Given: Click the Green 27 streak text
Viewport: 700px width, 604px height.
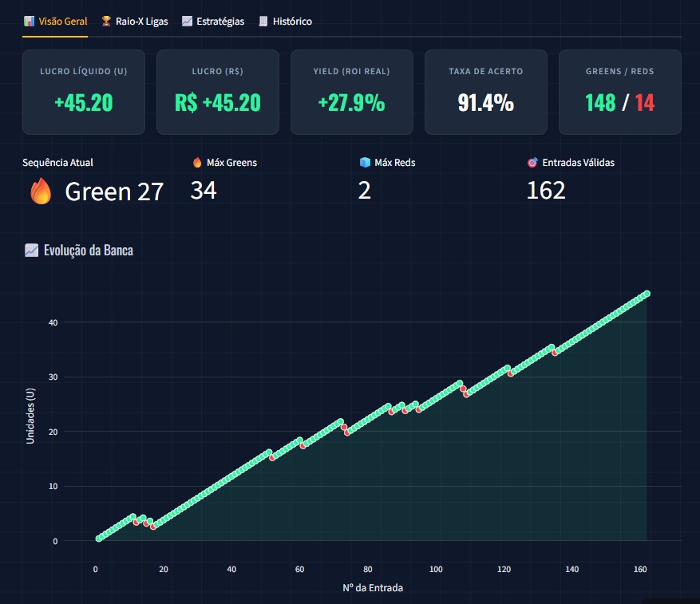Looking at the screenshot, I should tap(114, 192).
